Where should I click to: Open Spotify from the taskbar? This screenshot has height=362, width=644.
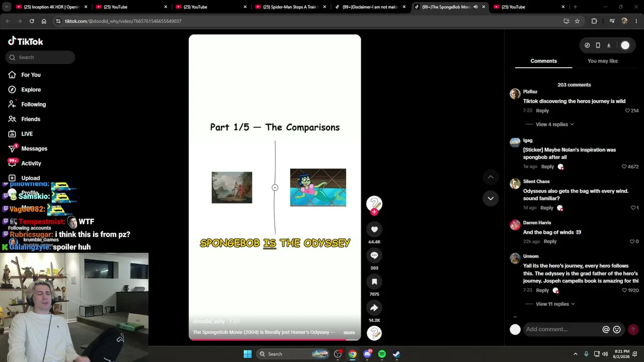point(382,354)
